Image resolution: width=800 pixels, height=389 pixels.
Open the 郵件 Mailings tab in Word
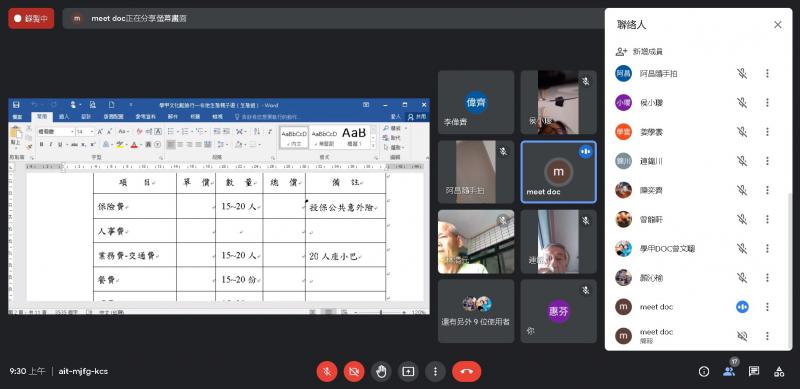(x=173, y=116)
